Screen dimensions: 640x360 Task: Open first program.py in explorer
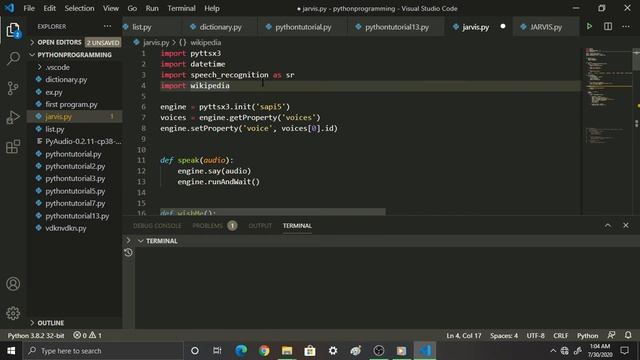(75, 104)
